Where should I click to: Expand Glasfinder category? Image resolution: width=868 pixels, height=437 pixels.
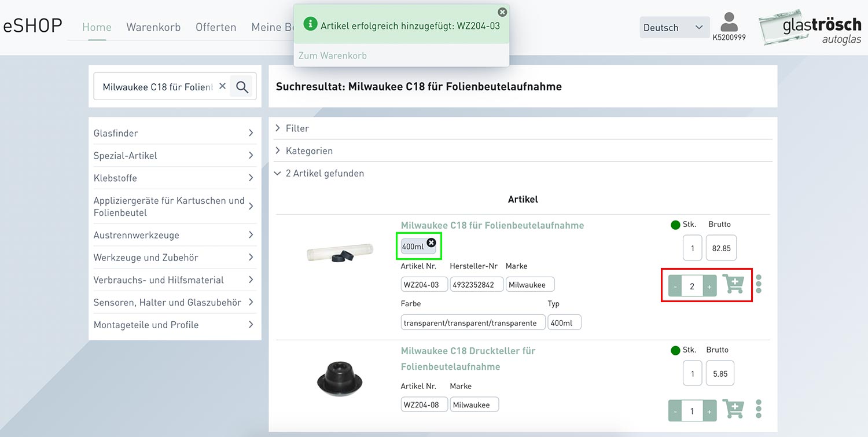click(x=174, y=133)
